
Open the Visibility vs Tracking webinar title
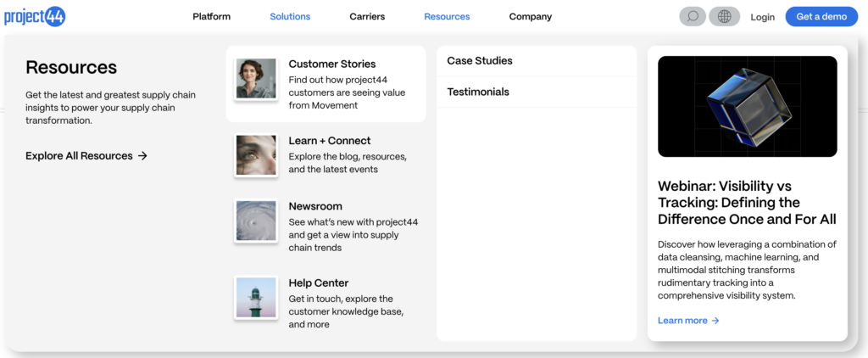click(x=747, y=202)
